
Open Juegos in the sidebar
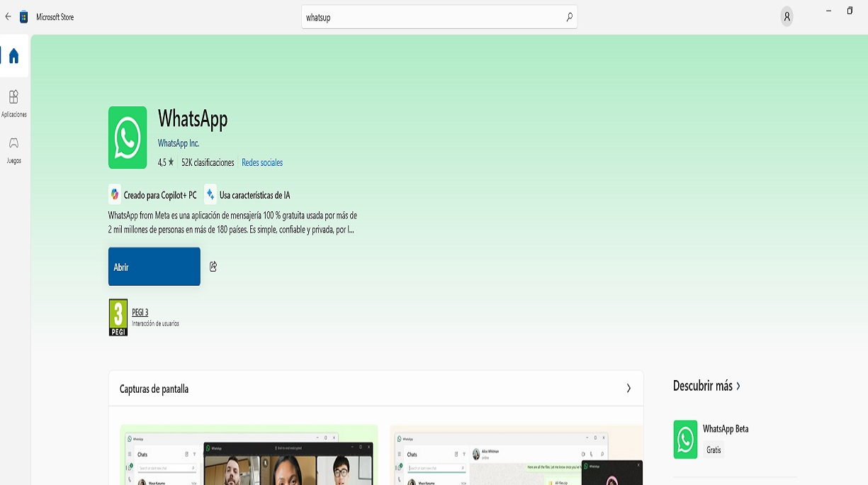tap(13, 150)
